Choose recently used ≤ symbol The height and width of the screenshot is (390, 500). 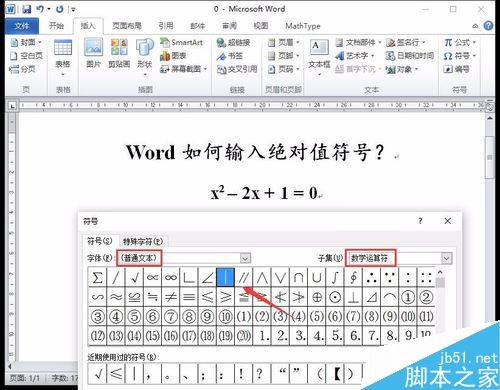[x=116, y=374]
